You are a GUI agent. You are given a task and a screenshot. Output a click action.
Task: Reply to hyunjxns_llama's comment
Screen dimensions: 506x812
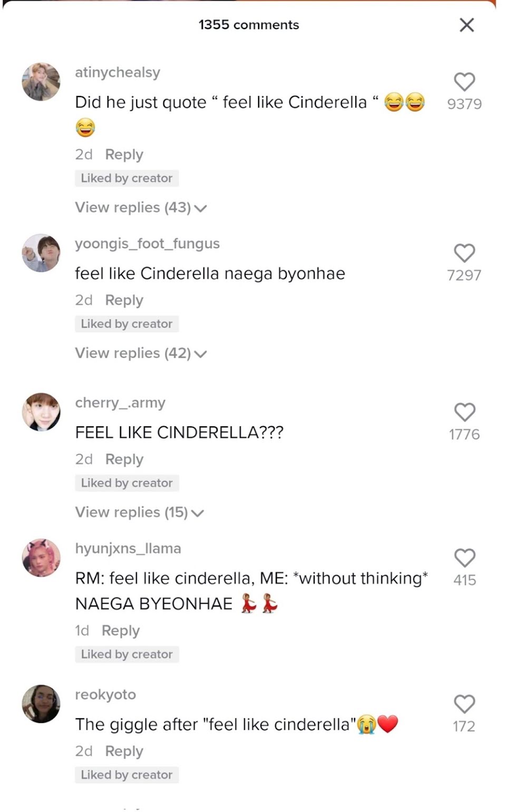click(121, 631)
